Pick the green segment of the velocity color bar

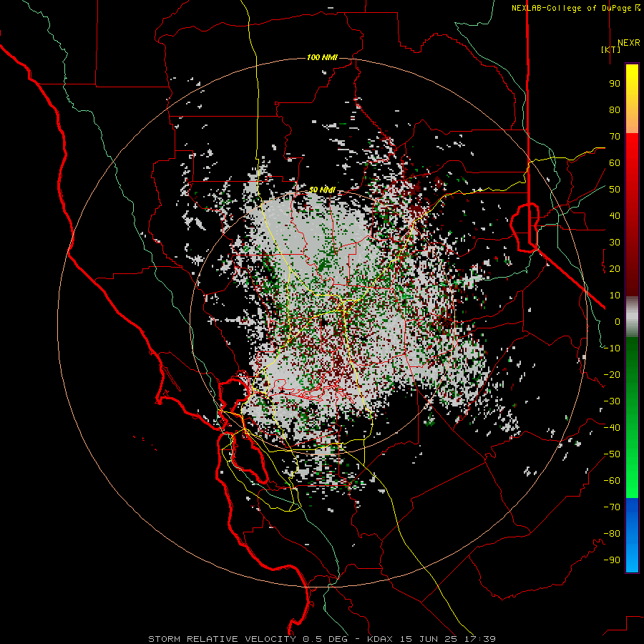[632, 418]
